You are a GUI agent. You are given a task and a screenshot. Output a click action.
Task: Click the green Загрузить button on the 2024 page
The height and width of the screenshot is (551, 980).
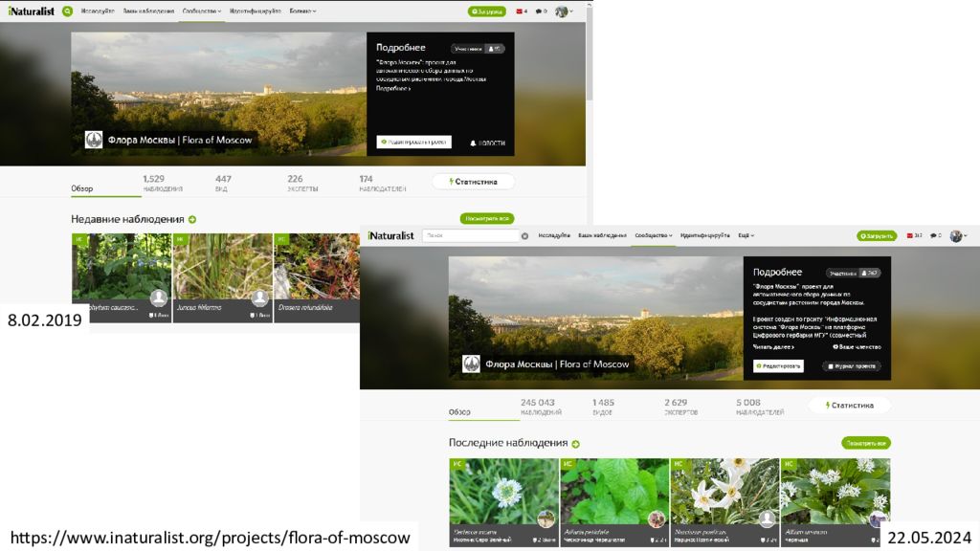[877, 235]
